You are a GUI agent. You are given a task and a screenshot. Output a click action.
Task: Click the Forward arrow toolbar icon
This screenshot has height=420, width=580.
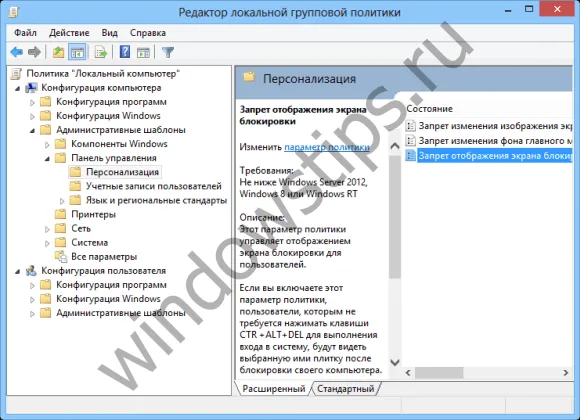pos(34,52)
